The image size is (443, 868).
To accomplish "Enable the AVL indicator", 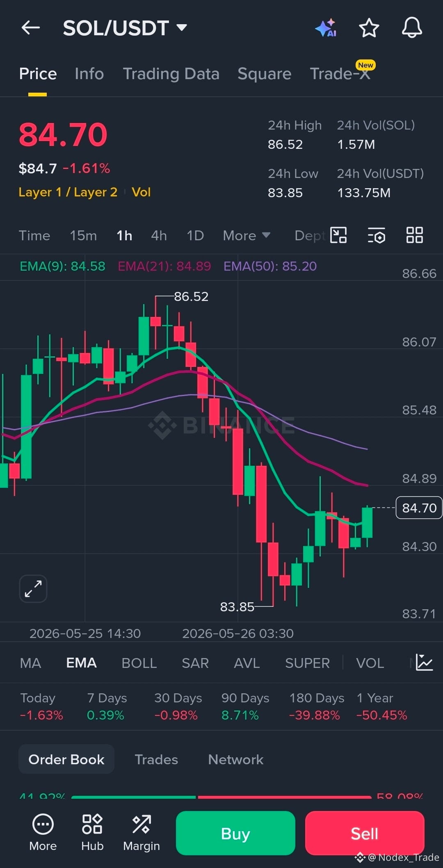I will [x=247, y=663].
